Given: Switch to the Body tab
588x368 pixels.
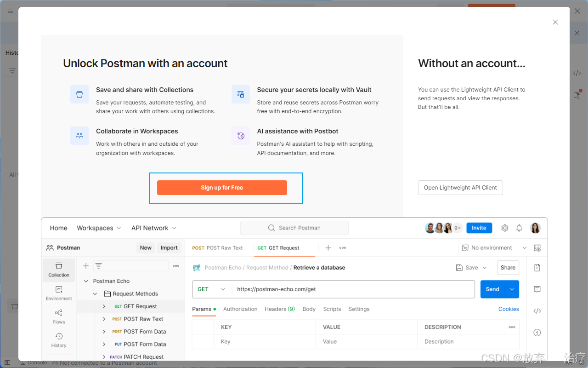Looking at the screenshot, I should (309, 309).
